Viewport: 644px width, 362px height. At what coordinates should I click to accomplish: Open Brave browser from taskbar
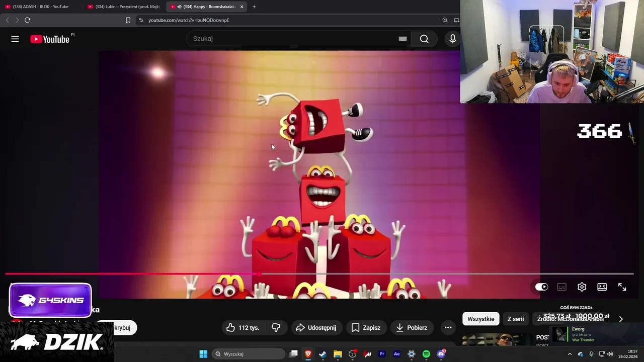click(308, 354)
